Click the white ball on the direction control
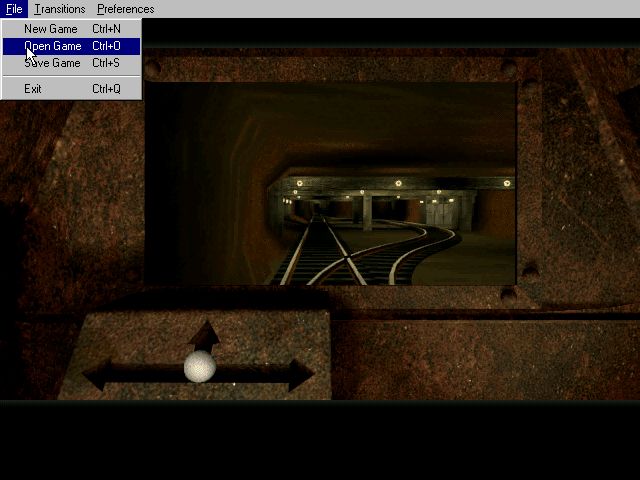 pyautogui.click(x=200, y=367)
